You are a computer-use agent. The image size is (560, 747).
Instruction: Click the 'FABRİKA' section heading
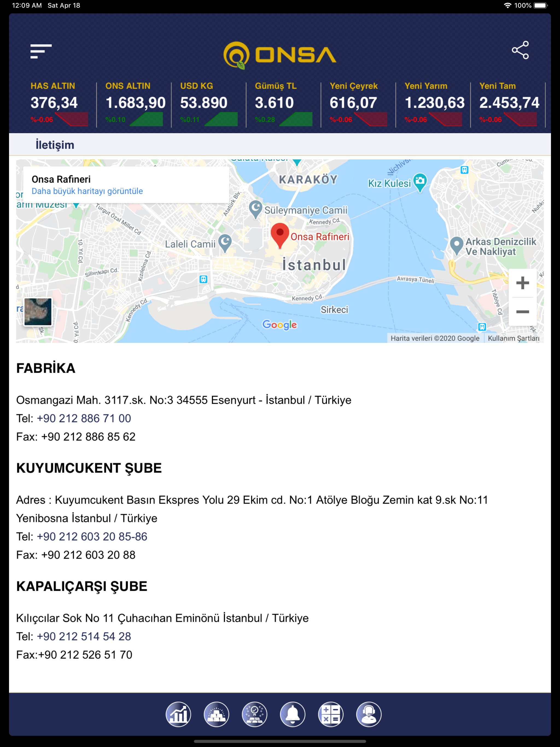(46, 368)
